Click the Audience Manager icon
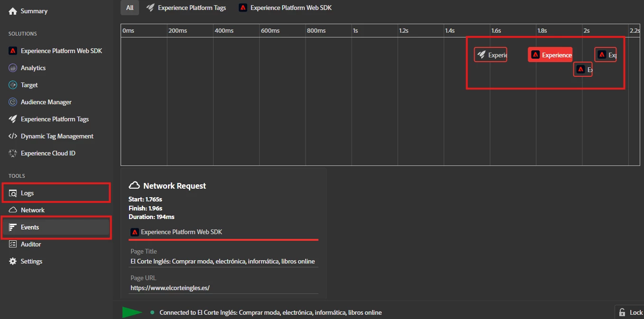 (13, 102)
